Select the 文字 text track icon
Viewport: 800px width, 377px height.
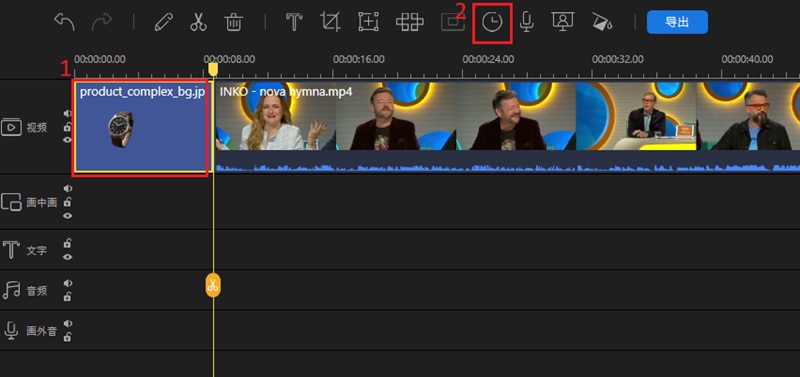pyautogui.click(x=11, y=250)
